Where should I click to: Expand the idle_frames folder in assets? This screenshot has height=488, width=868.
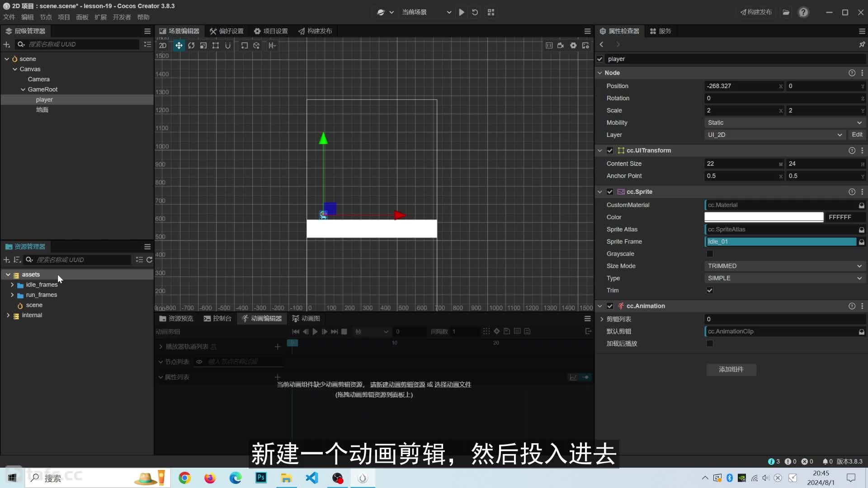click(13, 284)
